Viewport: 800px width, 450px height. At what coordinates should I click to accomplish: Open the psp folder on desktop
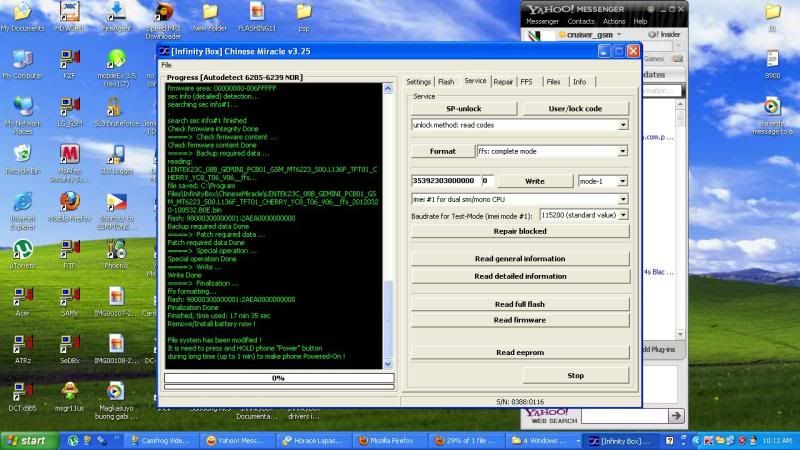click(304, 16)
